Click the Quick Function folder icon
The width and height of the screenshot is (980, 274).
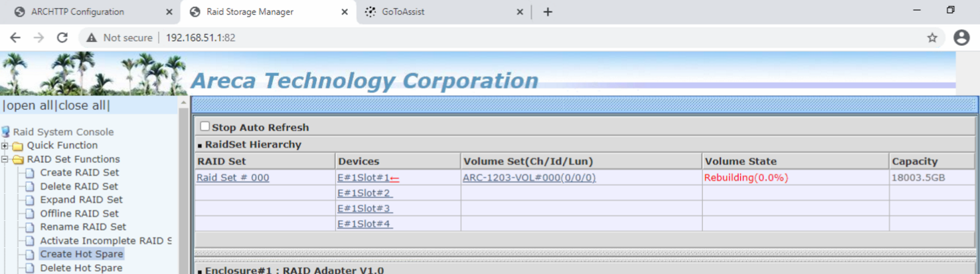coord(18,146)
